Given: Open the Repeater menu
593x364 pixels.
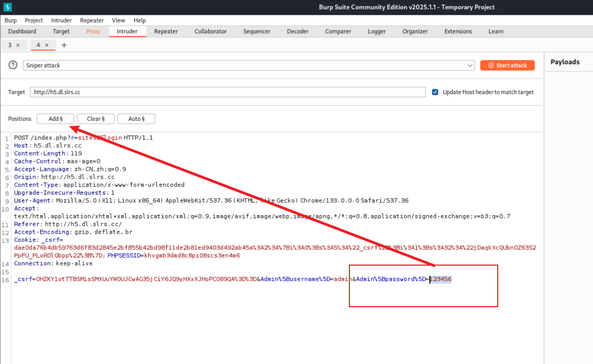Looking at the screenshot, I should pos(92,21).
